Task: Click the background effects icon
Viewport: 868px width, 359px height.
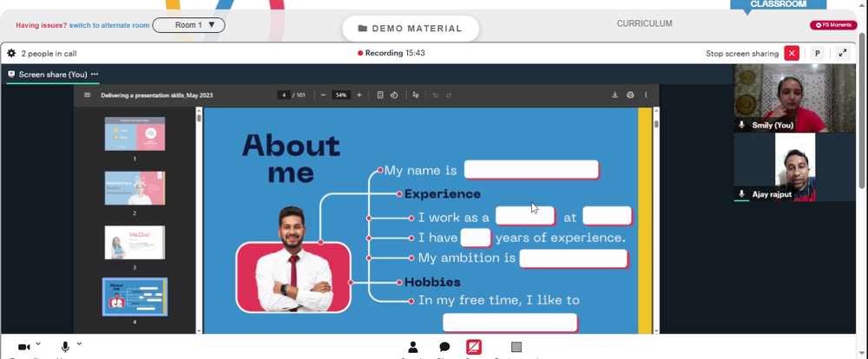Action: [x=516, y=347]
